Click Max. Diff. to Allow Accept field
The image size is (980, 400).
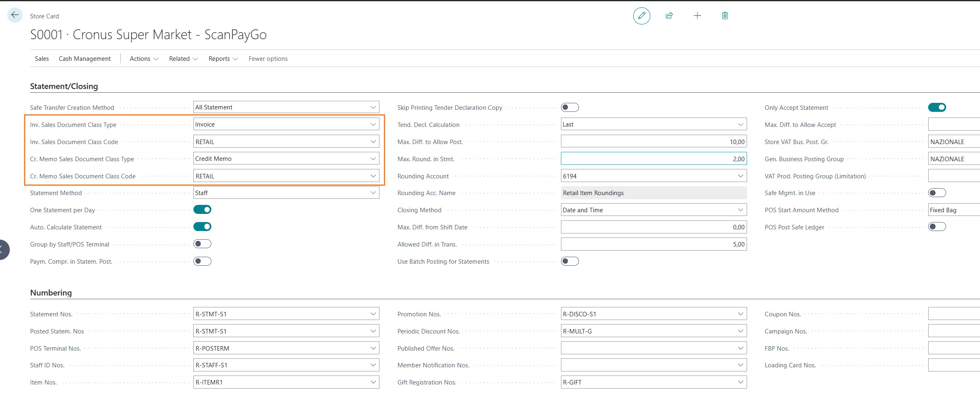coord(954,124)
